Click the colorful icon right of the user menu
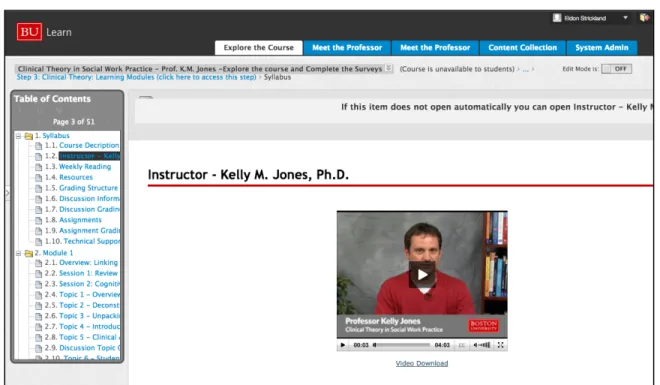Image resolution: width=660 pixels, height=385 pixels. click(x=644, y=18)
